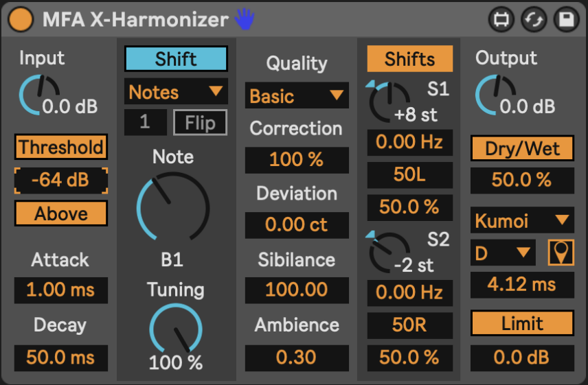Click the blue hand icon by title
Screen dimensions: 588x385
click(x=245, y=19)
